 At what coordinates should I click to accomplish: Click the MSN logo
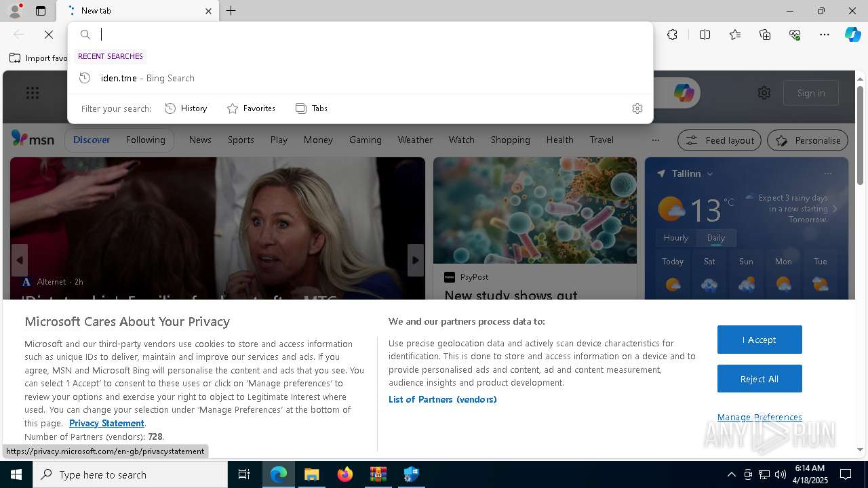click(x=33, y=139)
